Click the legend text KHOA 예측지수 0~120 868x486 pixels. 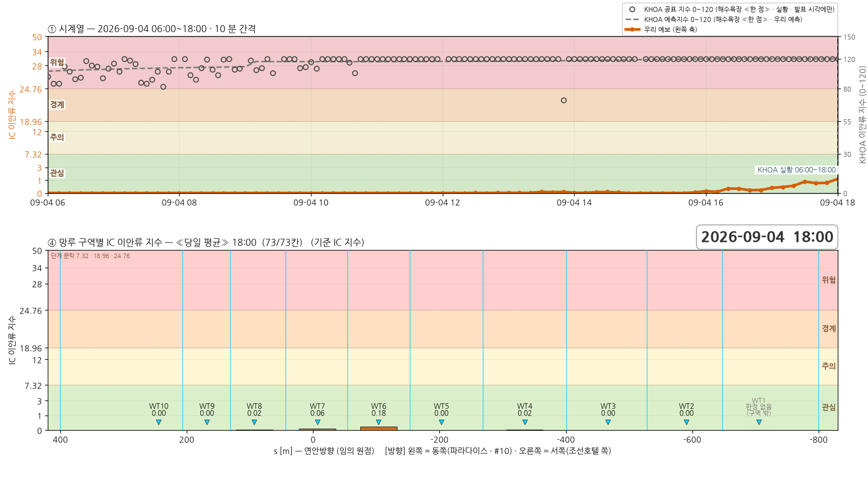(x=723, y=19)
